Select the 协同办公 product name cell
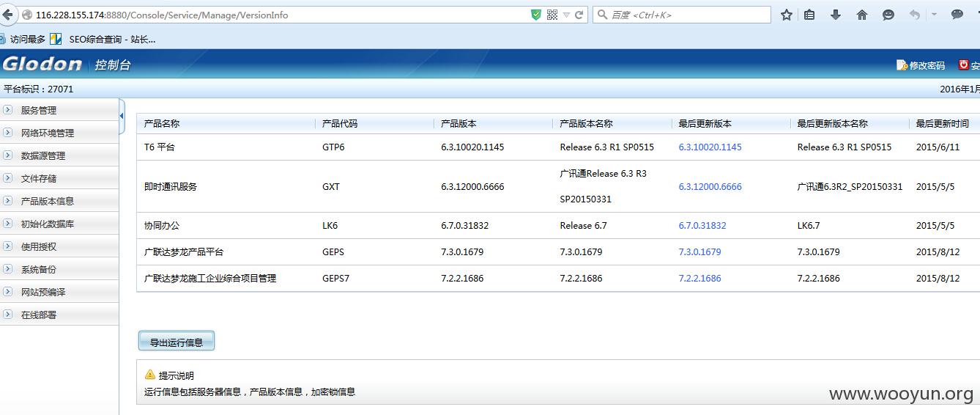This screenshot has width=980, height=415. coord(162,225)
